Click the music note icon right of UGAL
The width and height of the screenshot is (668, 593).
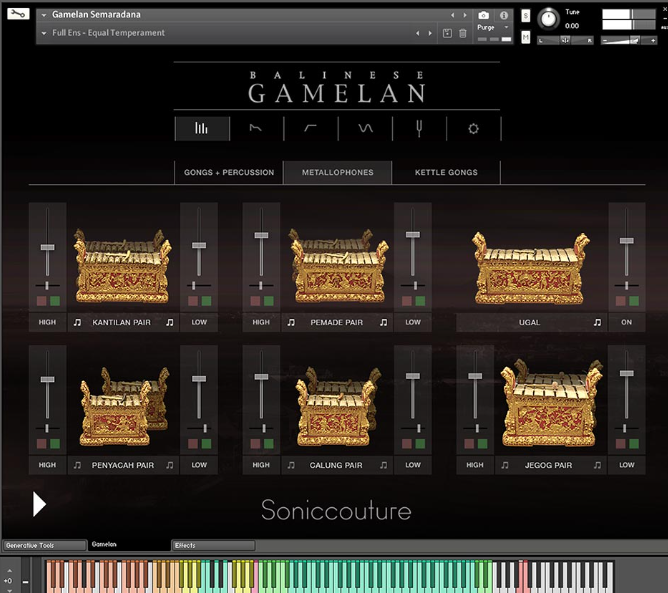(597, 323)
